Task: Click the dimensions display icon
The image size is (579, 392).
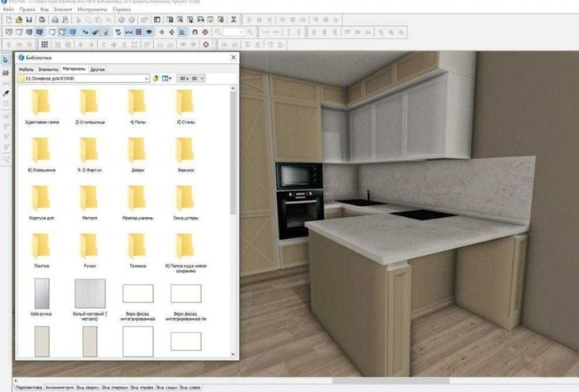Action: (129, 32)
